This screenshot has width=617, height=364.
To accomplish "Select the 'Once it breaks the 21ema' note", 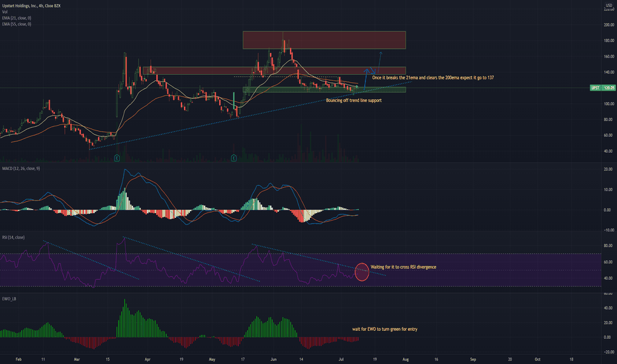I will click(x=433, y=77).
